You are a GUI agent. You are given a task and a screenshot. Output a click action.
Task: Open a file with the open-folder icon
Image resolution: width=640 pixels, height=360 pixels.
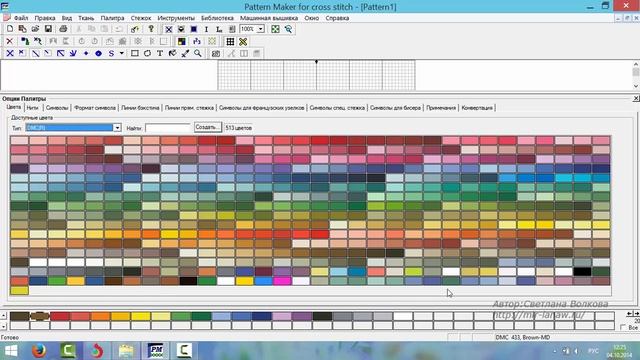point(35,29)
